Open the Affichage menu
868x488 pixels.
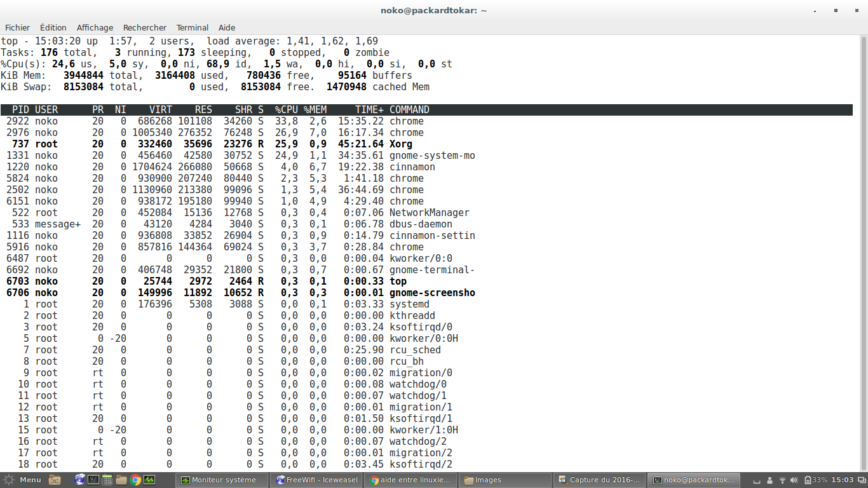95,27
